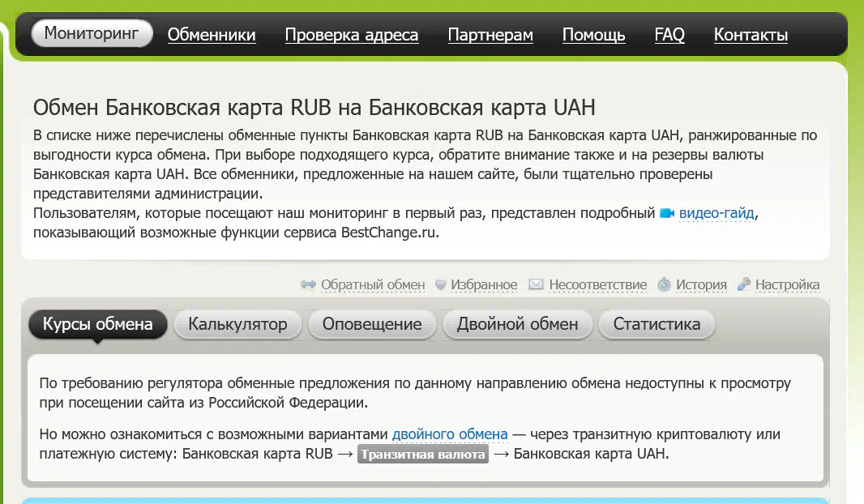Click the envelope icon beside Несоответствие
The image size is (864, 504).
(536, 284)
